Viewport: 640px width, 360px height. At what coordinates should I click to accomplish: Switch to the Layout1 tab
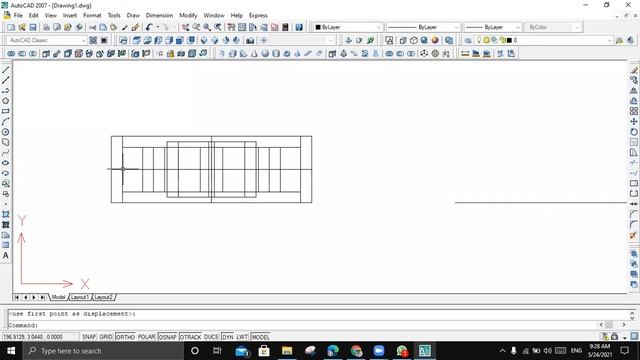(x=80, y=297)
